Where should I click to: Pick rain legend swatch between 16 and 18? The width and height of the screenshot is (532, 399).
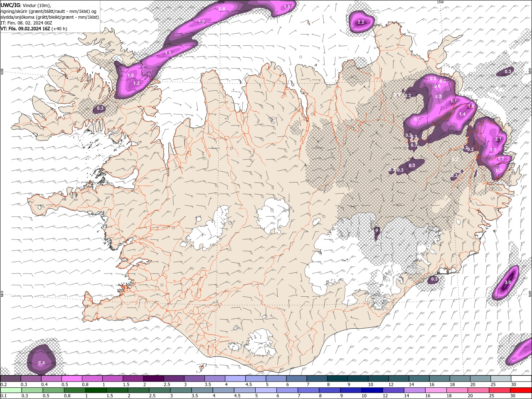click(435, 390)
